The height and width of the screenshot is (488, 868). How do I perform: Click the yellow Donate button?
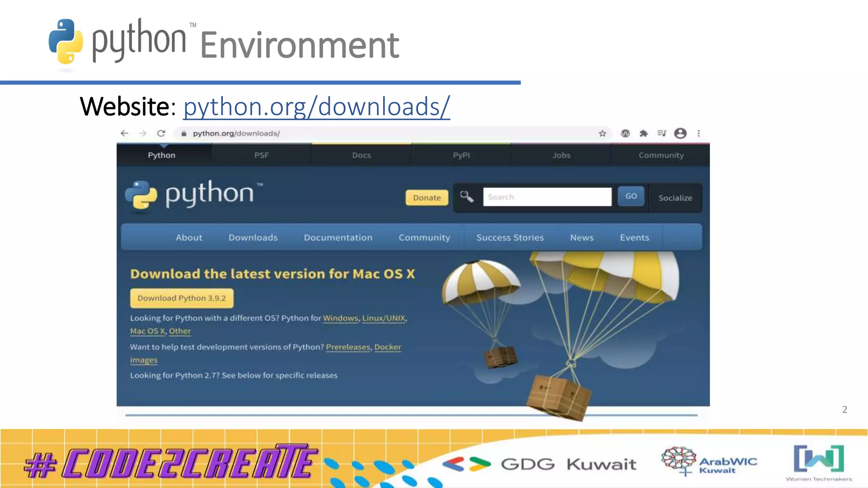coord(427,197)
